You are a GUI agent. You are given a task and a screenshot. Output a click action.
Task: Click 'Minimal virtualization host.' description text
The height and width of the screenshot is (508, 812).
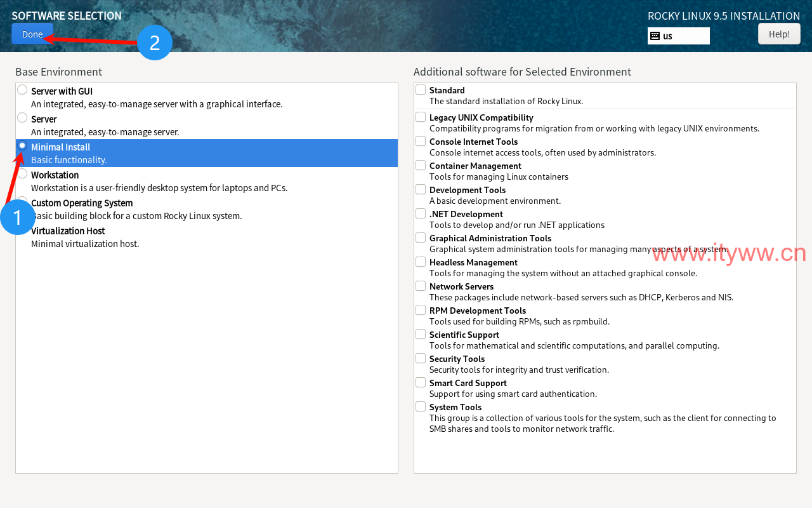pyautogui.click(x=85, y=244)
